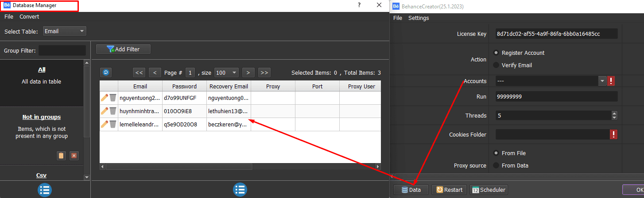The image size is (644, 198).
Task: Select password cell d7o99UNFGF
Action: pyautogui.click(x=184, y=98)
